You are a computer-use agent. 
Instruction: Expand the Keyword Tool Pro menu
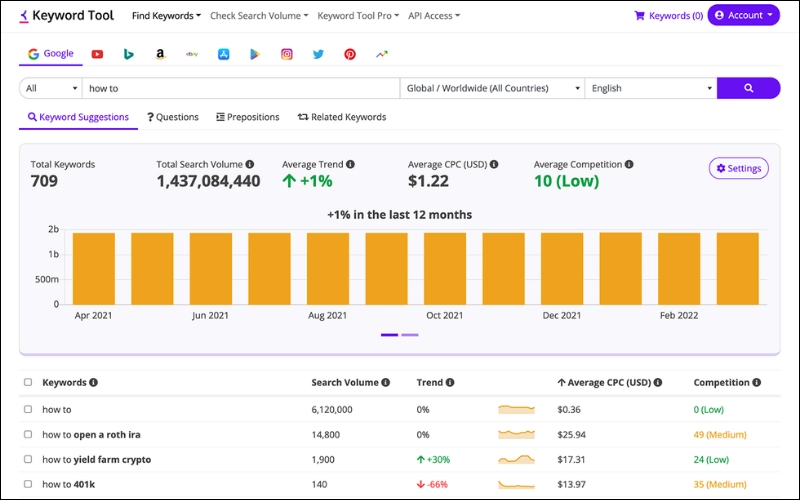358,16
